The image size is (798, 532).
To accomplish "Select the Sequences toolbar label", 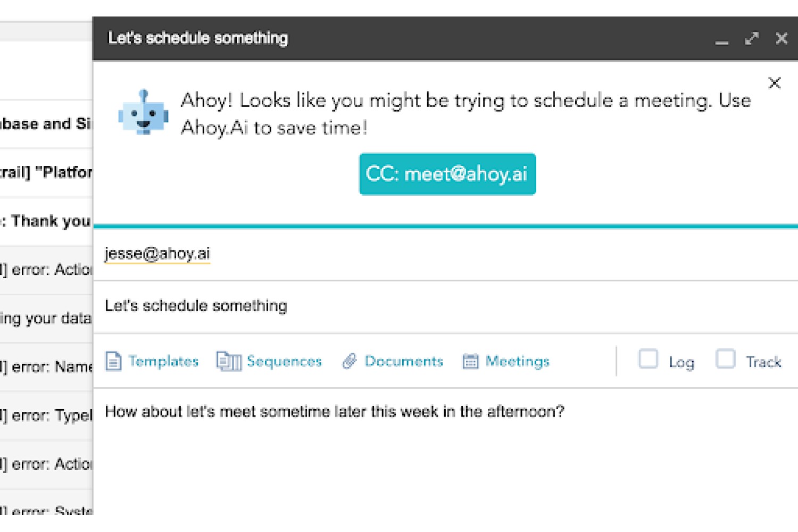I will click(x=284, y=361).
